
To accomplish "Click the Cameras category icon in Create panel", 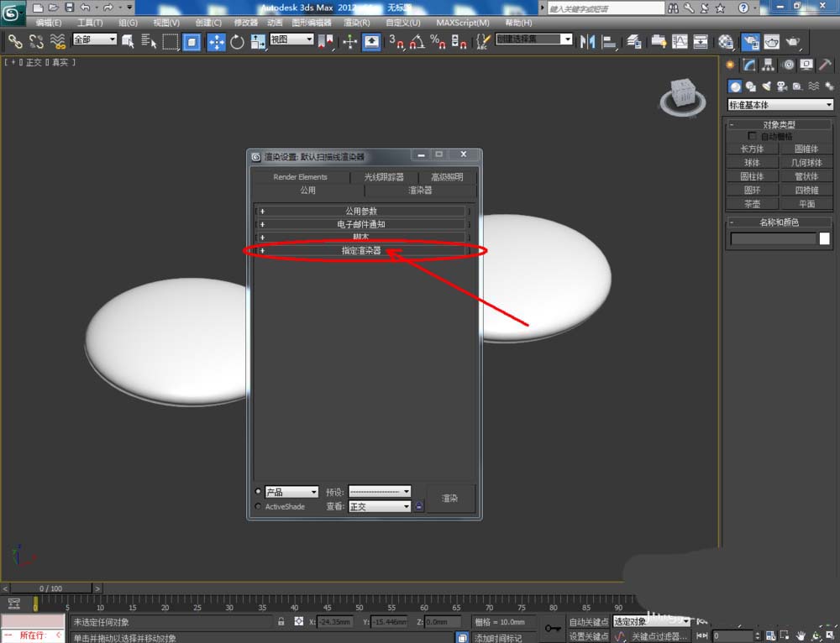I will pyautogui.click(x=782, y=86).
